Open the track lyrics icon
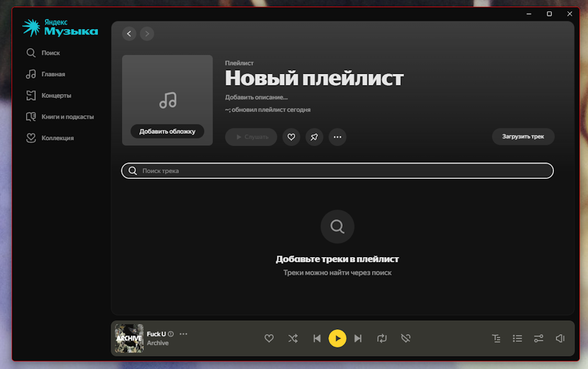Screen dimensions: 588x369 tap(496, 338)
